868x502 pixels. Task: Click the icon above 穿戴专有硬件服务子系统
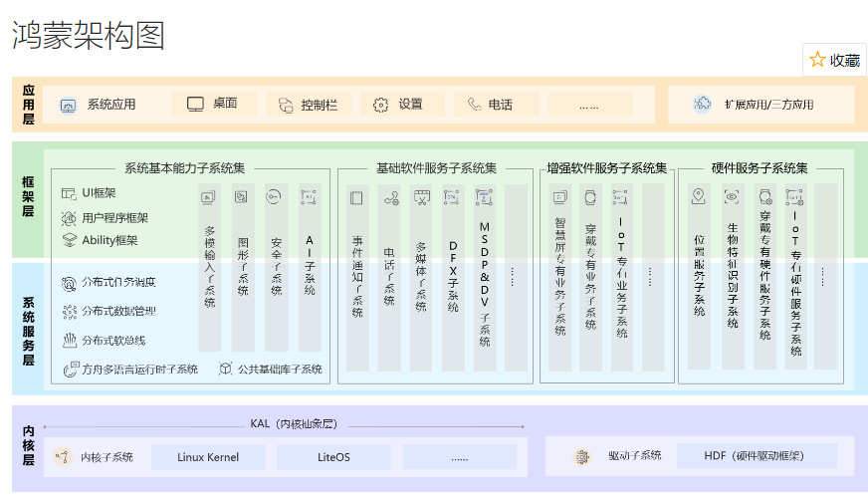click(x=765, y=196)
